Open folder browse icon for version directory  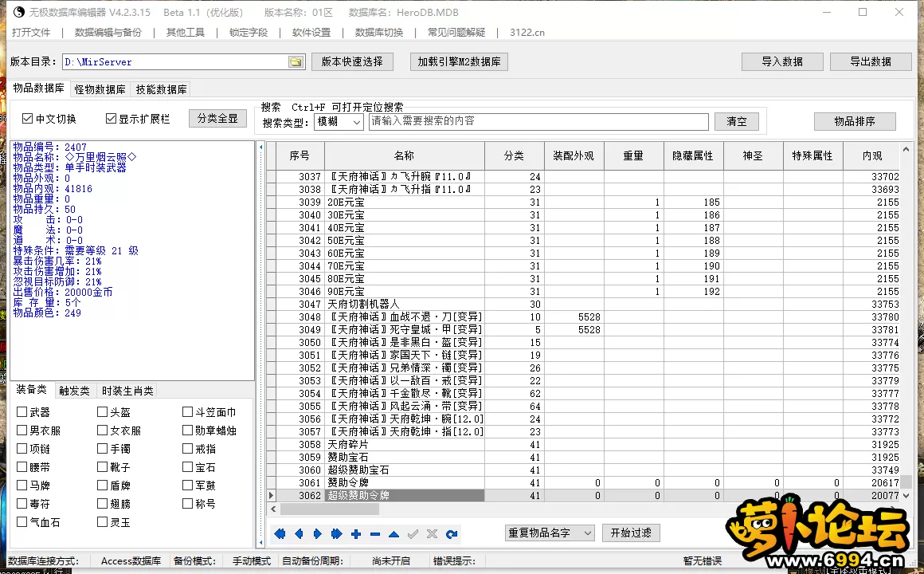[296, 62]
